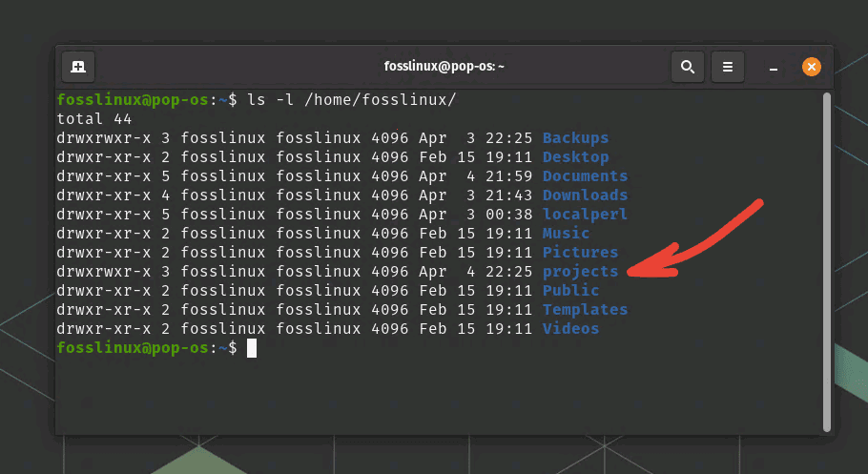Click the Desktop directory name
The height and width of the screenshot is (474, 868).
coord(575,157)
